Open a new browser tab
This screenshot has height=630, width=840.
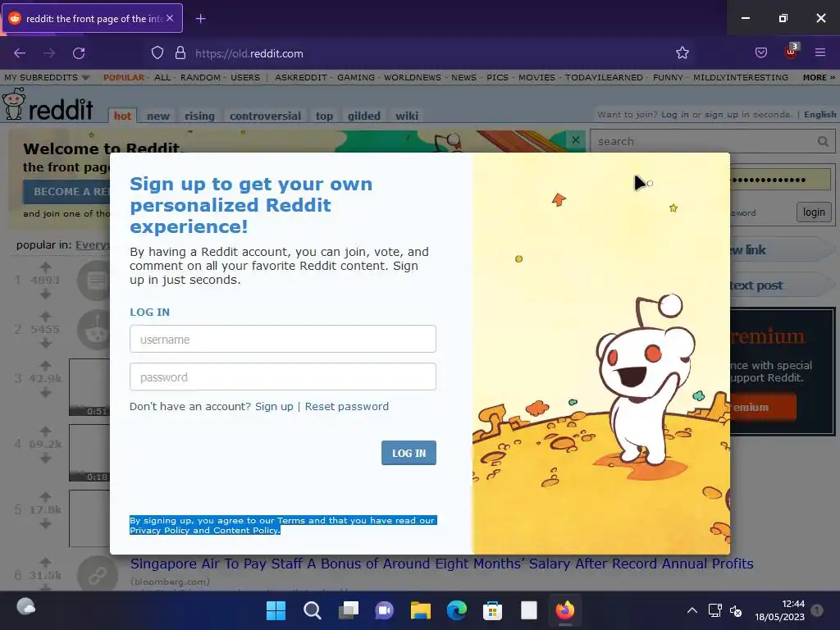pos(200,19)
